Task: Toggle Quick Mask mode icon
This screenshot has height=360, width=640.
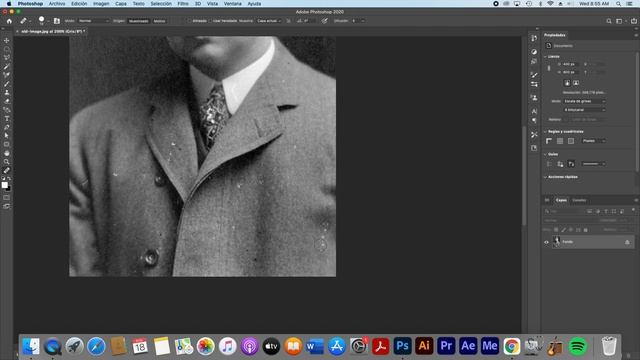Action: click(x=6, y=198)
